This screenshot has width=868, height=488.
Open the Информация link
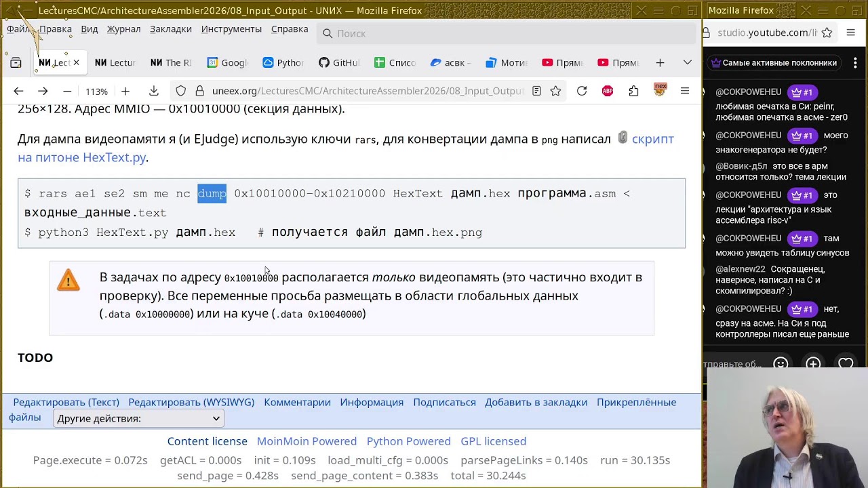(372, 402)
